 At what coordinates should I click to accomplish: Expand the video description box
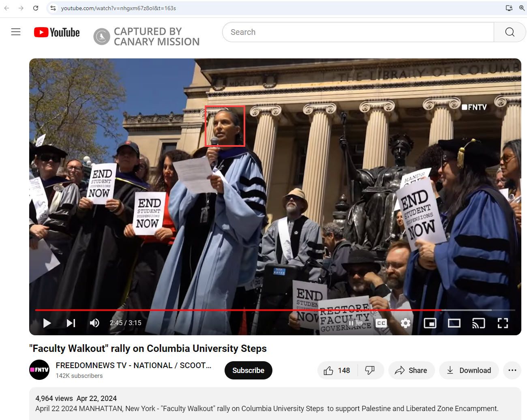click(275, 403)
